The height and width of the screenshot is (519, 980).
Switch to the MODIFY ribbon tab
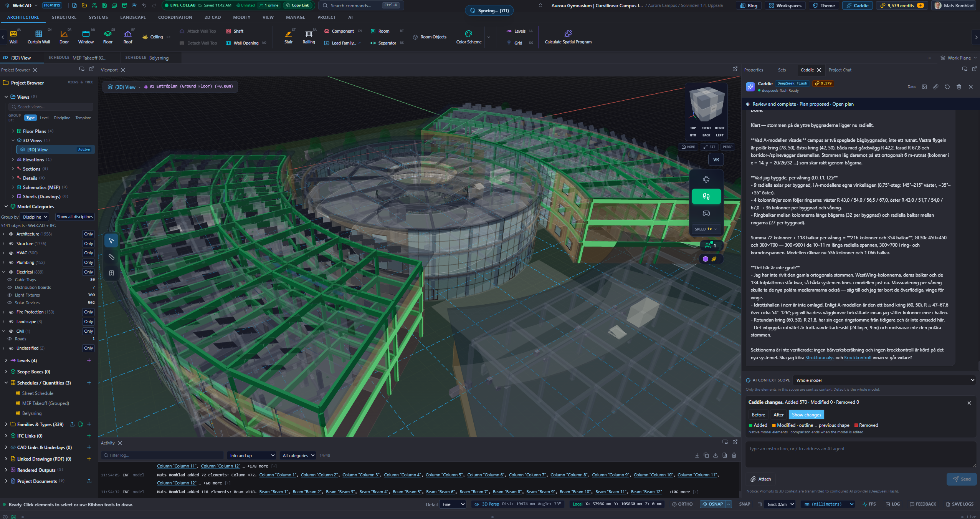241,17
